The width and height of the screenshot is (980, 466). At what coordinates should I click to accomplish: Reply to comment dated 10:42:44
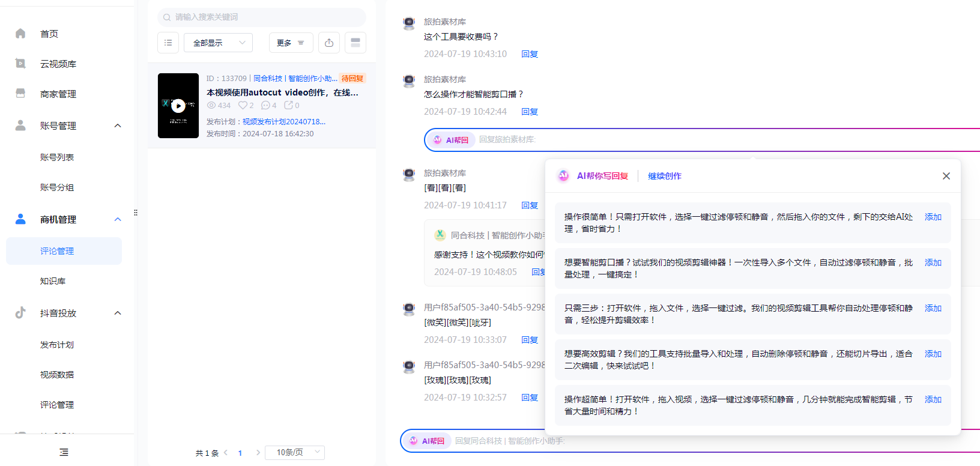(530, 112)
